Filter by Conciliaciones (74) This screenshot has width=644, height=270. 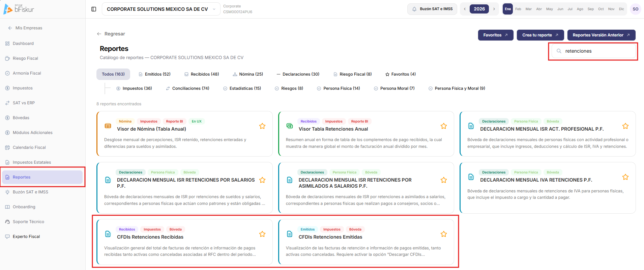click(187, 88)
